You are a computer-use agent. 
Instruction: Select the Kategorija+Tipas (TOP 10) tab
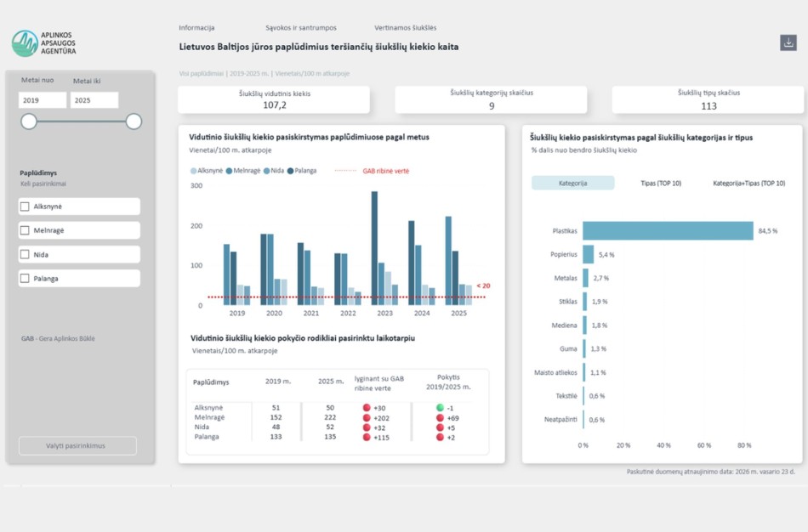[x=748, y=183]
